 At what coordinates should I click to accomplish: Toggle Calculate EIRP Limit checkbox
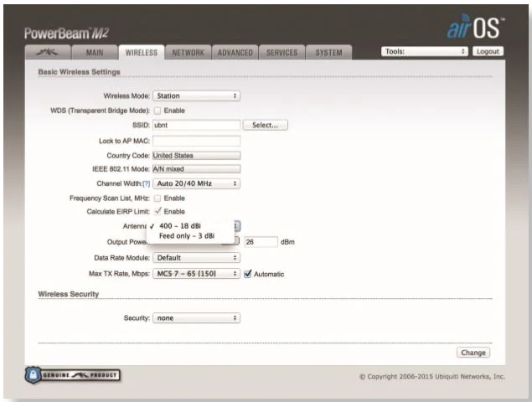[158, 211]
